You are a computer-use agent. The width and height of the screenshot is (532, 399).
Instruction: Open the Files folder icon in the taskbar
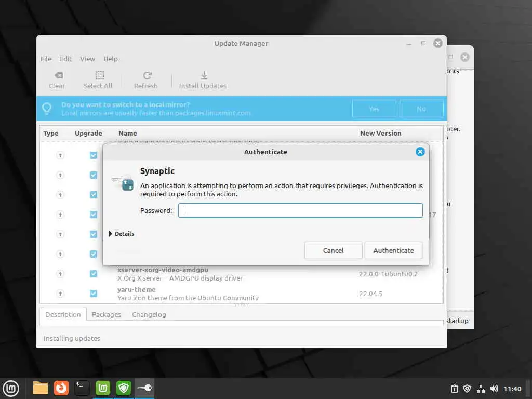(41, 388)
